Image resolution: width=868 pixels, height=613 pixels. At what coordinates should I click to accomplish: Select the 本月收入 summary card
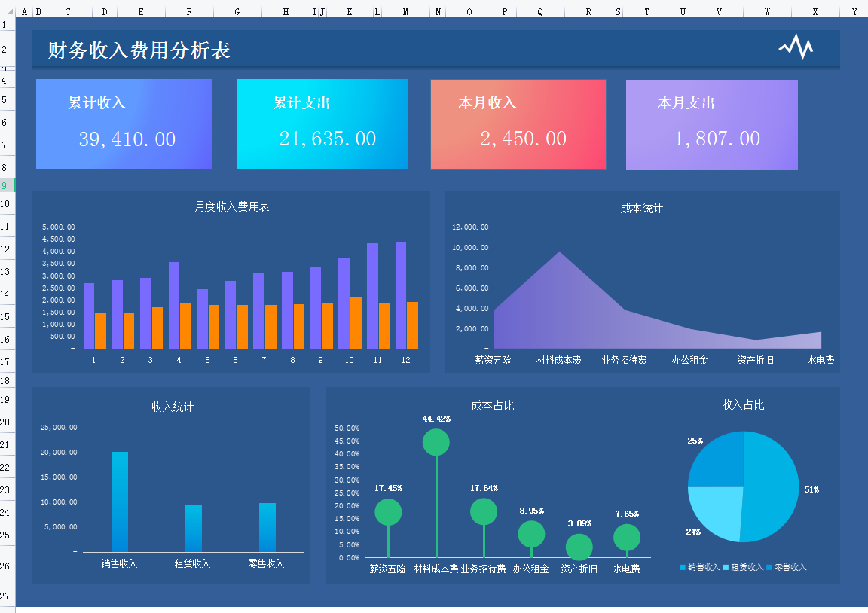[518, 124]
